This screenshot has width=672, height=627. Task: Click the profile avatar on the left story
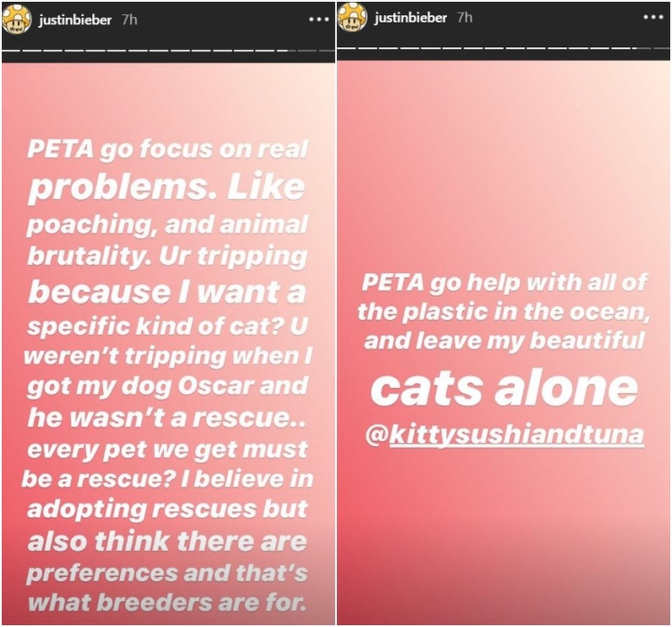pyautogui.click(x=16, y=20)
